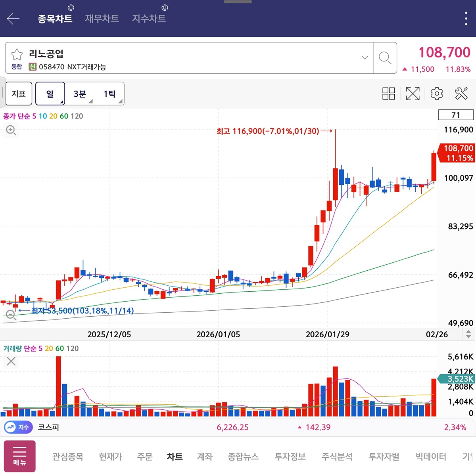Viewport: 476px width, 476px height.
Task: Select the 일 daily period option
Action: [x=50, y=94]
